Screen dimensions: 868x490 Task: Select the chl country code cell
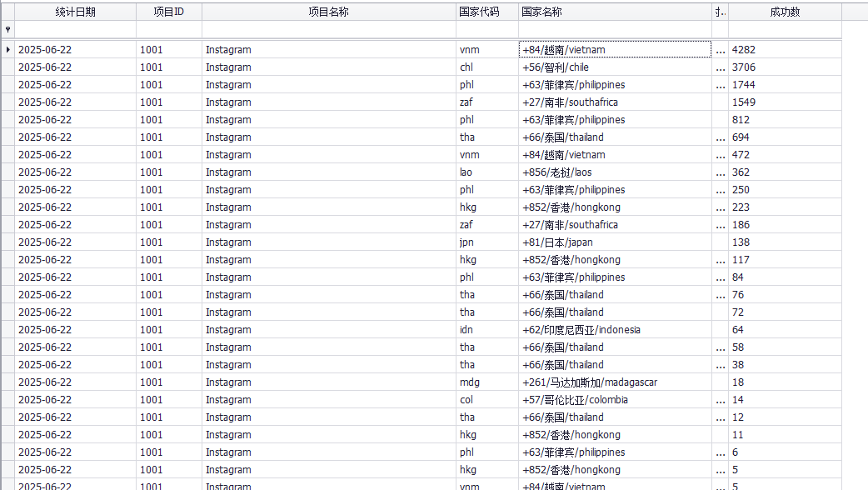[x=487, y=67]
